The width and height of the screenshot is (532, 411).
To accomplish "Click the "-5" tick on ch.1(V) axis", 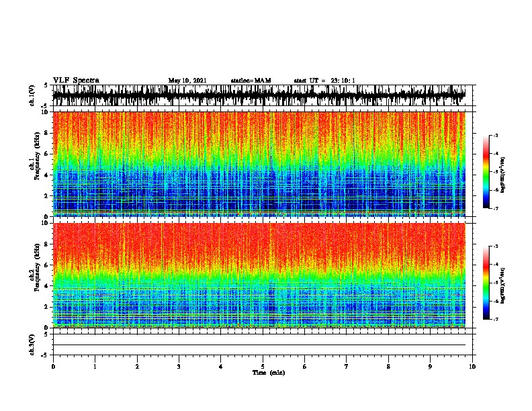I will pos(45,105).
